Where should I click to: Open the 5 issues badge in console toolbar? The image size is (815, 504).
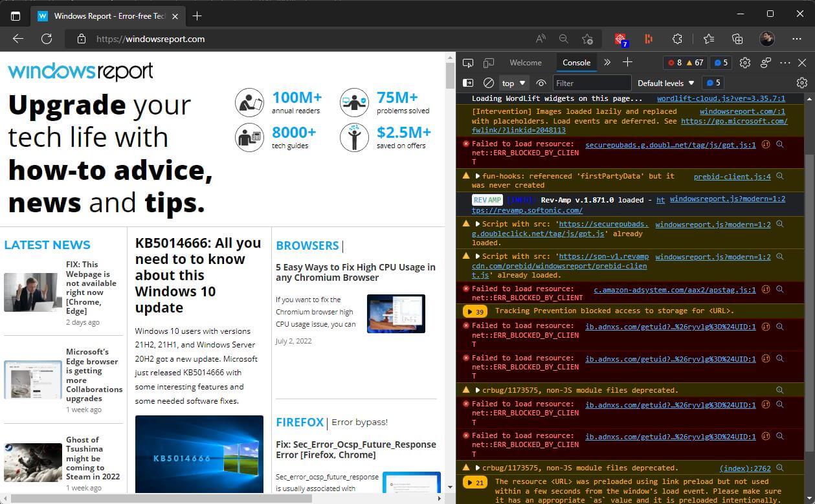[x=713, y=83]
